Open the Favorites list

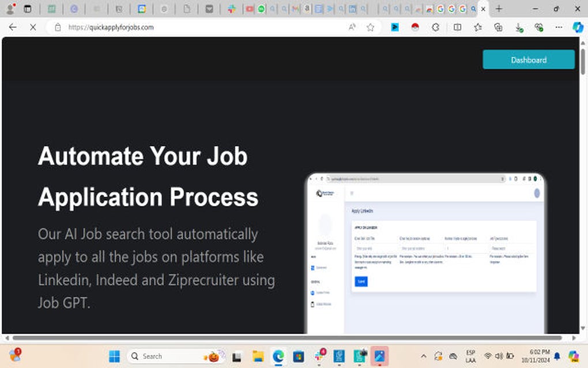tap(477, 27)
